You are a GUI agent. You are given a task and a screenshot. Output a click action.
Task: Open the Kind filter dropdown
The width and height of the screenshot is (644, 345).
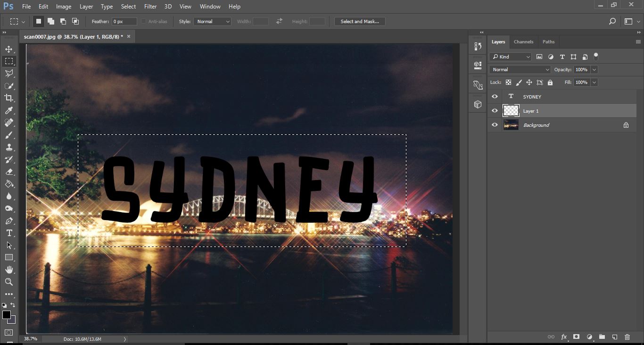pos(511,57)
